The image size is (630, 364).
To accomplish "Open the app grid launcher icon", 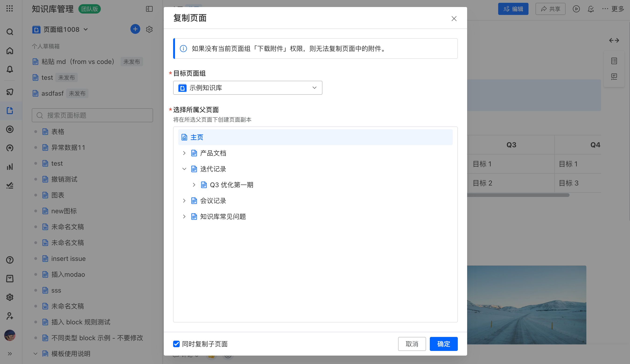I will tap(10, 9).
